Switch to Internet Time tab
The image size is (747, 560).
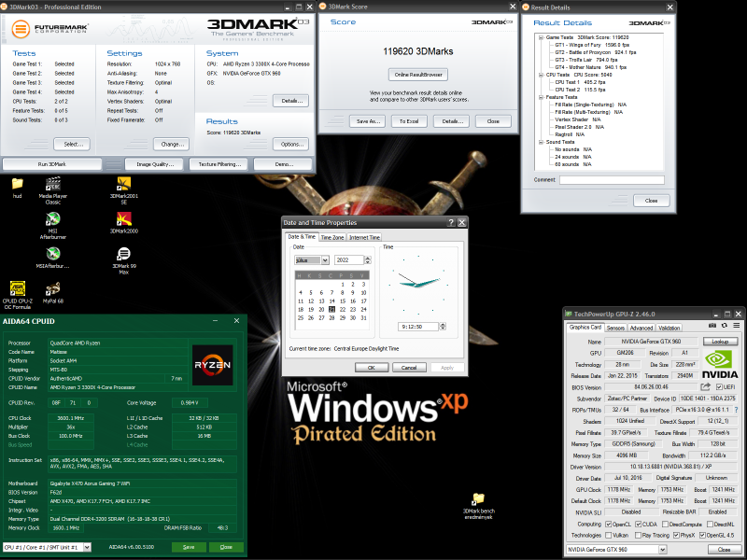364,237
